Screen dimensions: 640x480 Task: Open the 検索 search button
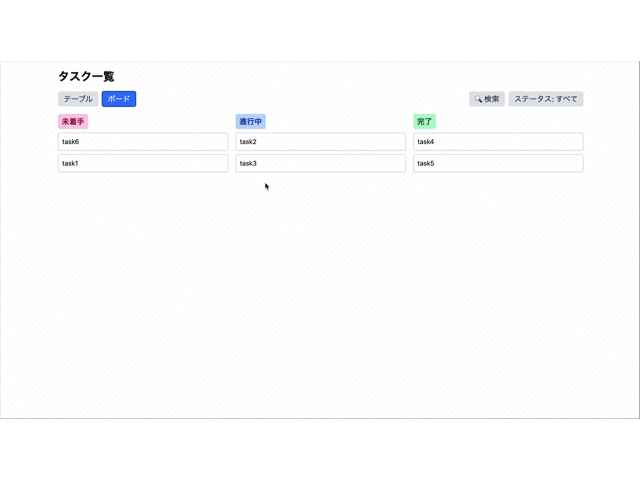pos(487,99)
